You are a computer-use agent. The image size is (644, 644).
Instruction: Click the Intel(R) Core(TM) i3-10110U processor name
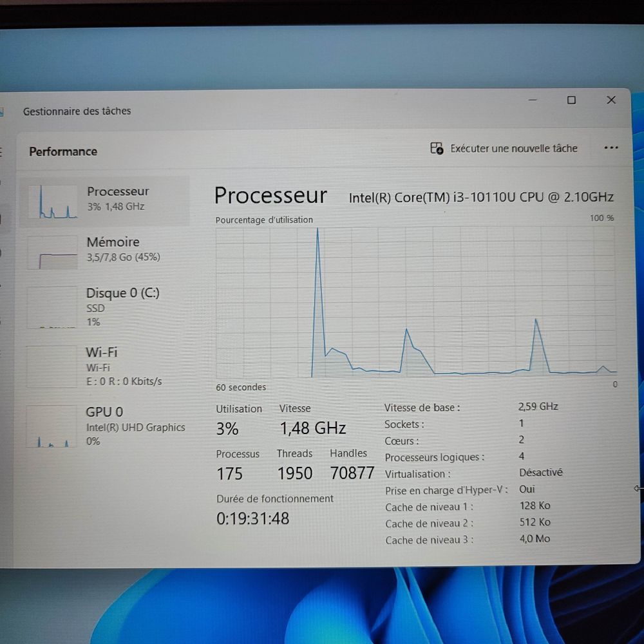click(x=481, y=198)
